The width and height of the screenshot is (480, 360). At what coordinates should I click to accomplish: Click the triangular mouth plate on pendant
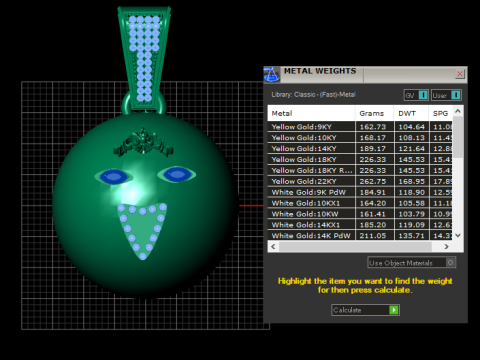pos(142,231)
